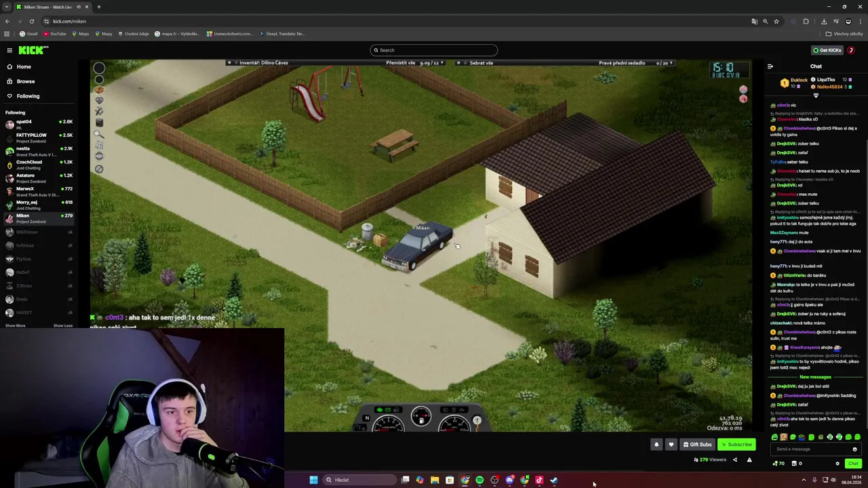Viewport: 868px width, 488px height.
Task: Click the game crafting hammer icon
Action: pos(99,112)
